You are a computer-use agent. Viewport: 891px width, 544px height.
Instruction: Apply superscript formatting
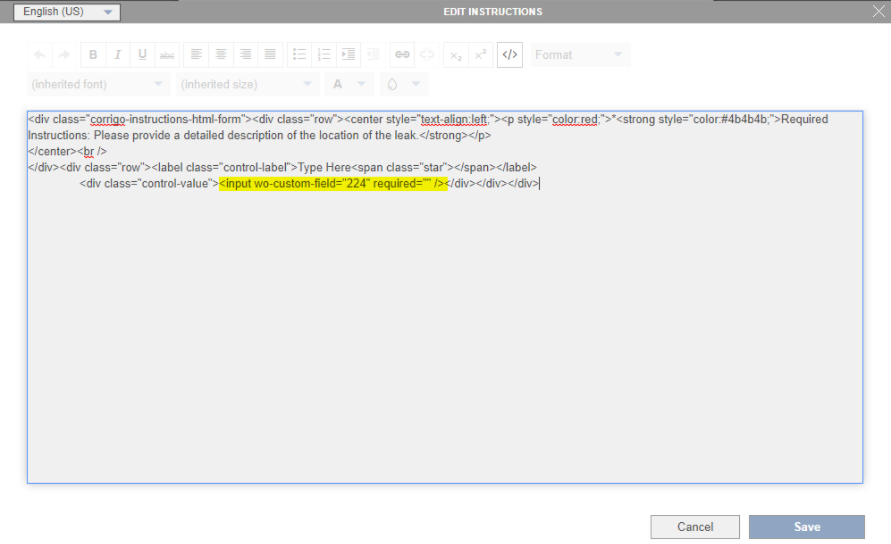point(480,55)
